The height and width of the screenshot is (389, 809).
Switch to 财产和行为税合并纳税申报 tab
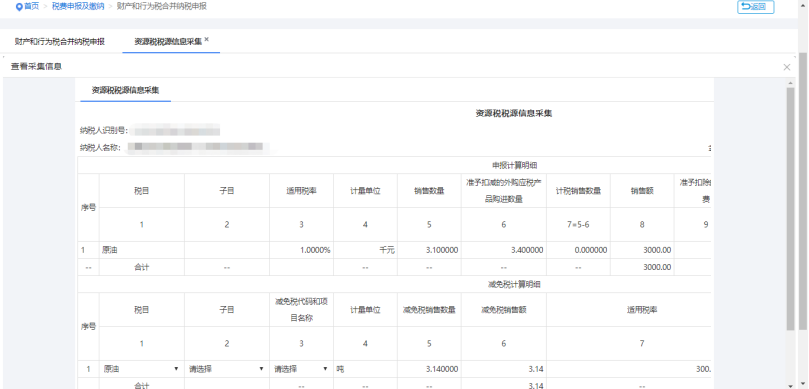pos(60,42)
